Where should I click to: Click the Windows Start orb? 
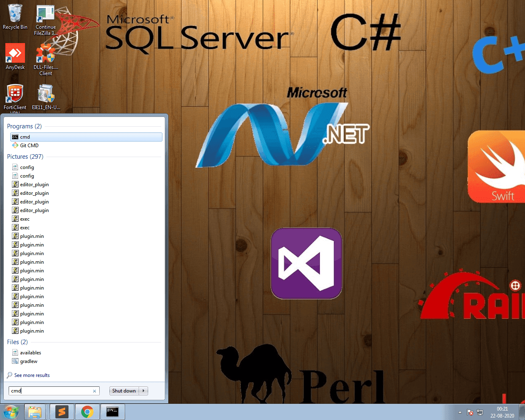click(11, 412)
